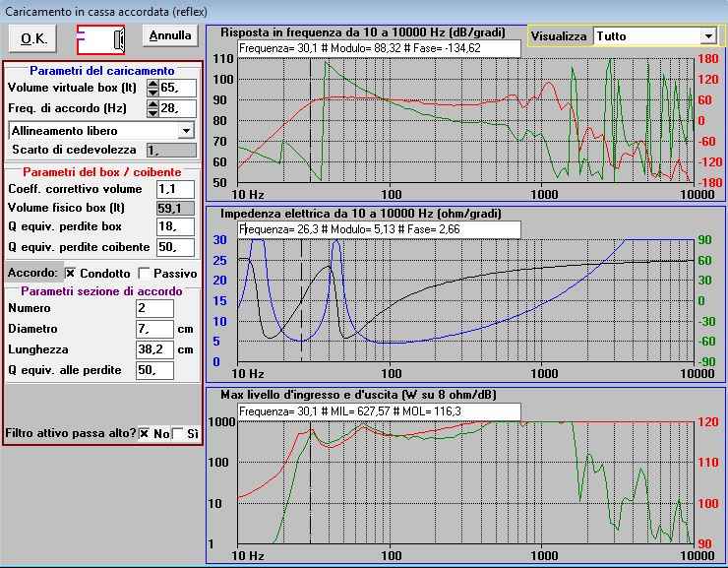Click the Freq. di accordo spinner arrows
Viewport: 728px width, 568px height.
152,108
